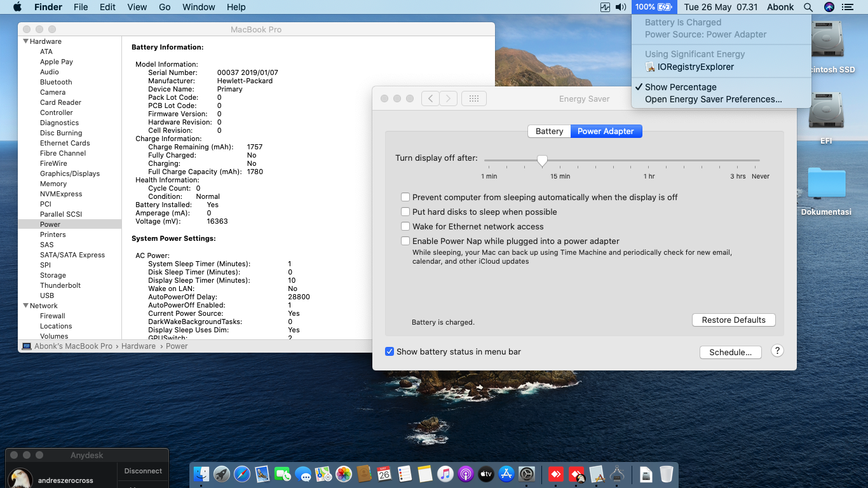Switch to the Battery tab
This screenshot has width=868, height=488.
tap(549, 132)
